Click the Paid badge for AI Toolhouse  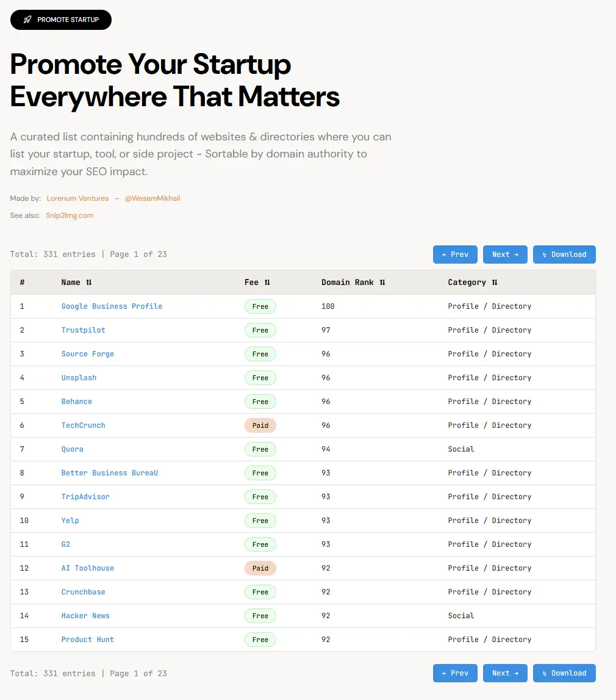[260, 568]
